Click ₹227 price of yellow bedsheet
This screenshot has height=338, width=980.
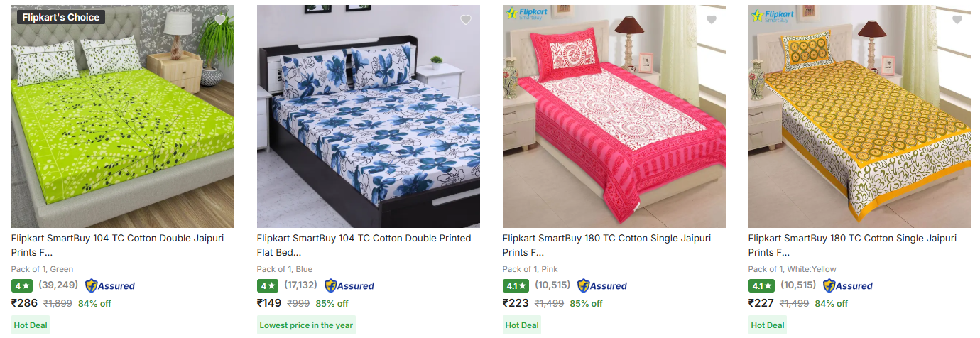click(761, 303)
